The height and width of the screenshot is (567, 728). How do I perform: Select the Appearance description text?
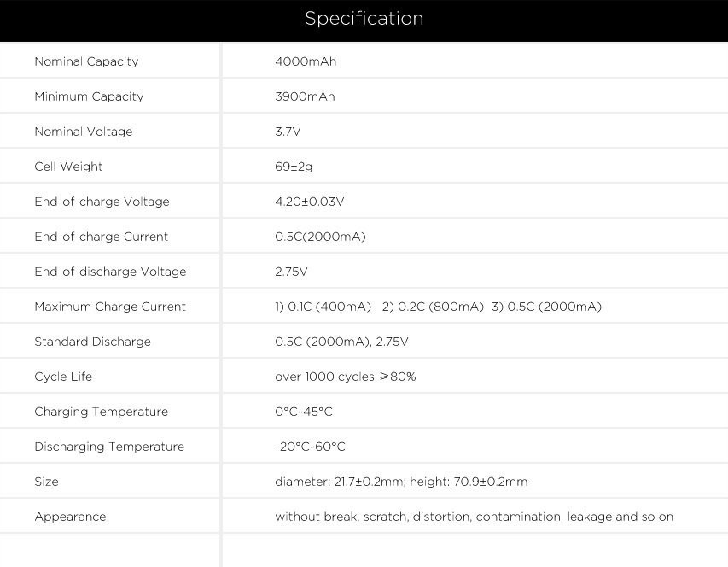coord(474,517)
